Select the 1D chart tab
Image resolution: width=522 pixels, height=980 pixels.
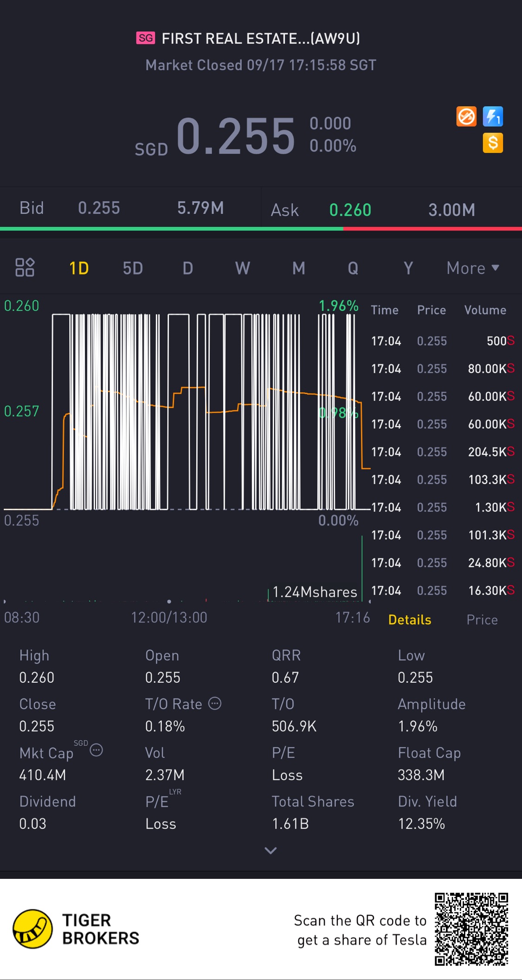click(79, 268)
